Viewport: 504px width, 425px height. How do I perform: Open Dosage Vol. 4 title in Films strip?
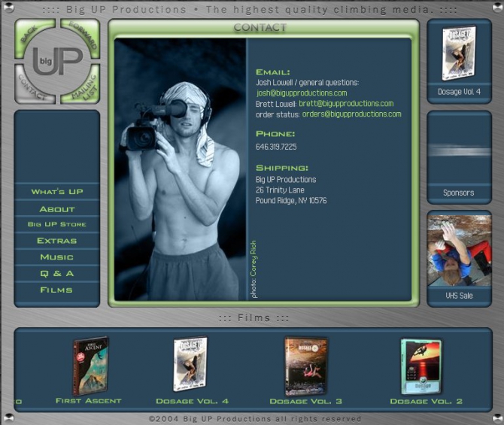pyautogui.click(x=193, y=401)
